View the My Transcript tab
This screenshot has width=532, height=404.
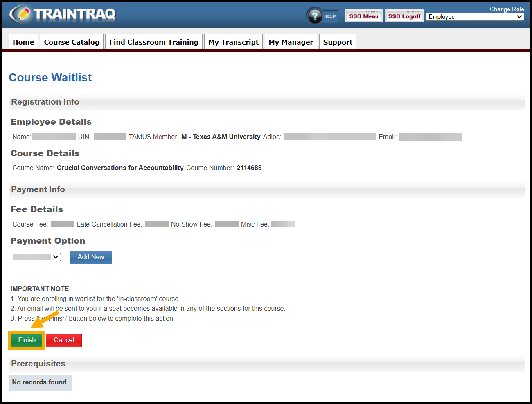coord(233,42)
